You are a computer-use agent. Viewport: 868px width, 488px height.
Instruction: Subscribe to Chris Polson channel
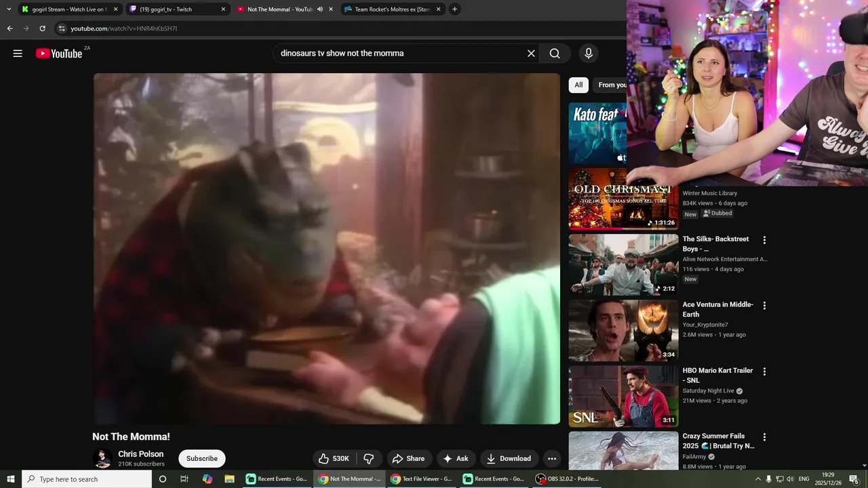pyautogui.click(x=202, y=459)
